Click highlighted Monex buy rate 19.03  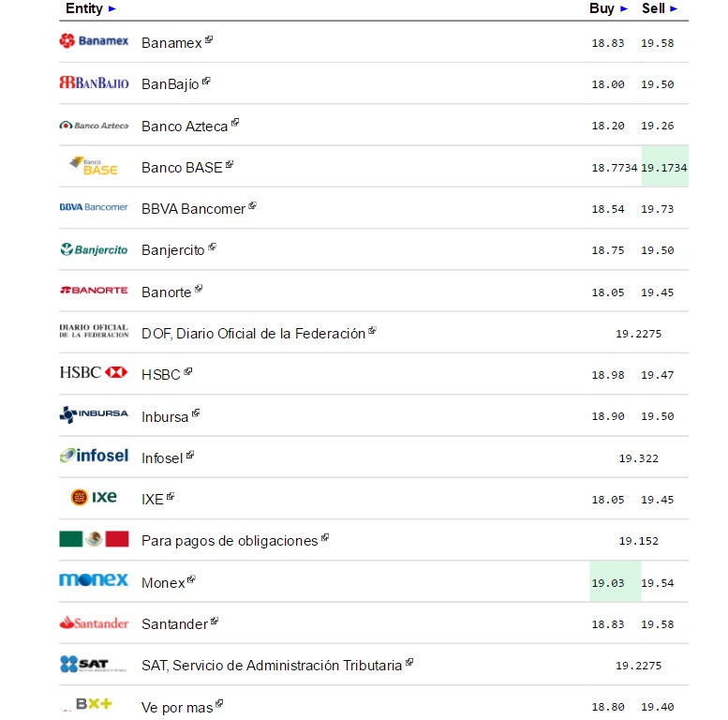click(x=607, y=583)
